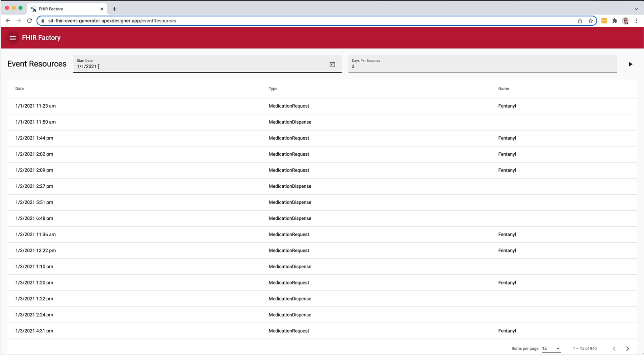This screenshot has height=355, width=644.
Task: Select row dated 1/3/2021 11:36 am
Action: [x=322, y=235]
